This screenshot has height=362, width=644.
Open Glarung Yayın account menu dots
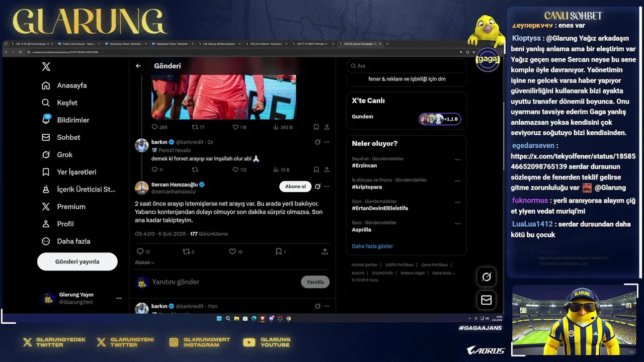(x=119, y=298)
